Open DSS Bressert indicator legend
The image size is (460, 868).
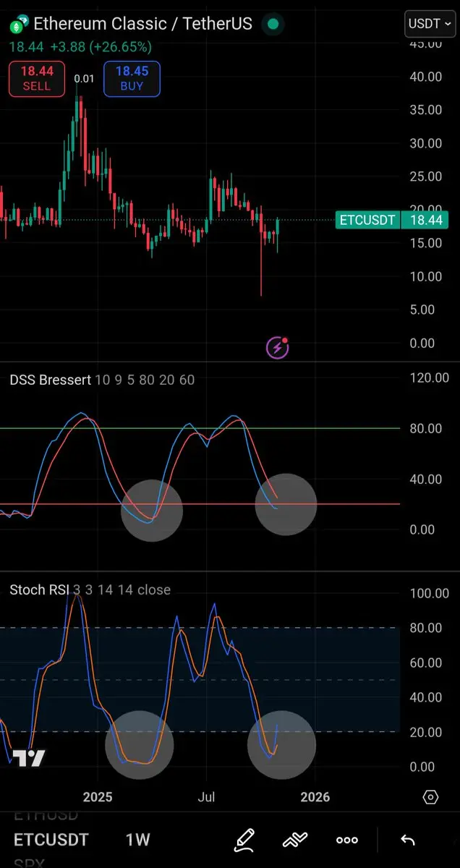click(102, 379)
